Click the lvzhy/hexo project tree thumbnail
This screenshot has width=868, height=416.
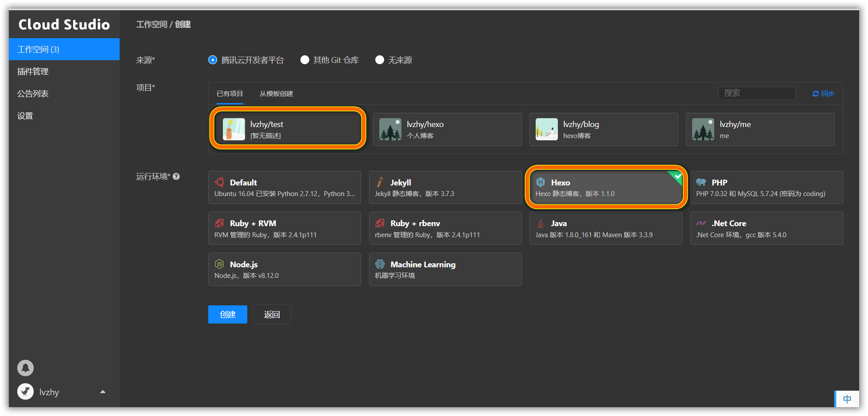pyautogui.click(x=390, y=129)
